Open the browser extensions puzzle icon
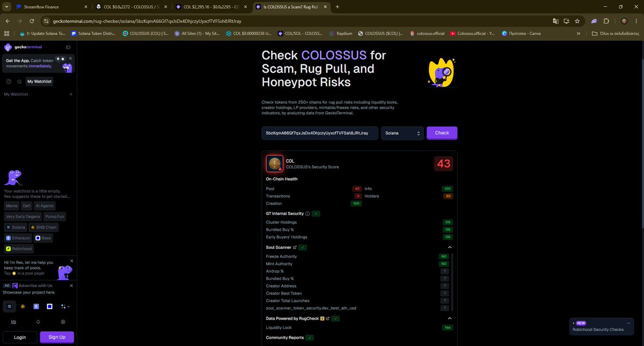This screenshot has height=346, width=644. [x=606, y=21]
